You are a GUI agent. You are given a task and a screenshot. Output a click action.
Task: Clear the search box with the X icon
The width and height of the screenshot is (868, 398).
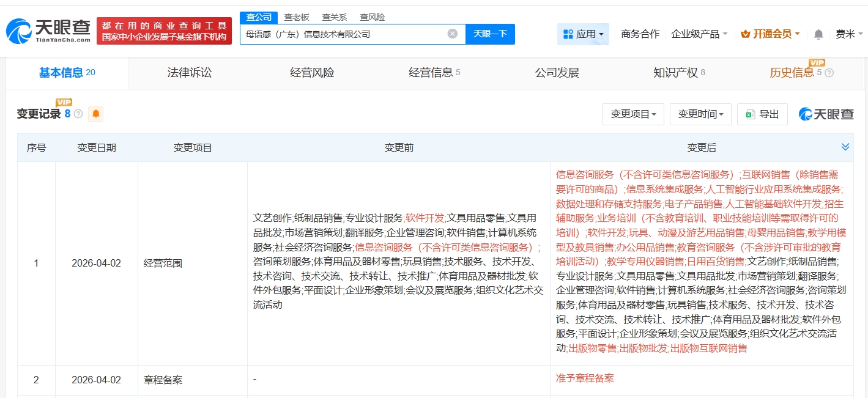(x=452, y=34)
